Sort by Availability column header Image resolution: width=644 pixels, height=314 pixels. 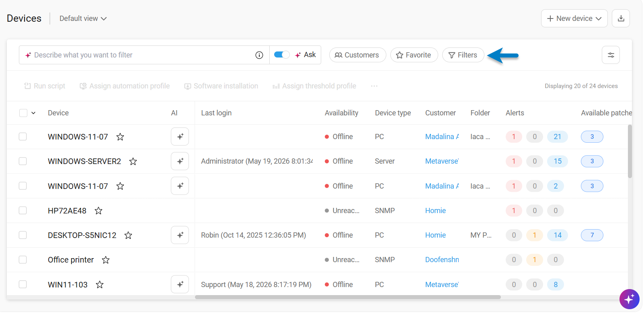pos(341,113)
